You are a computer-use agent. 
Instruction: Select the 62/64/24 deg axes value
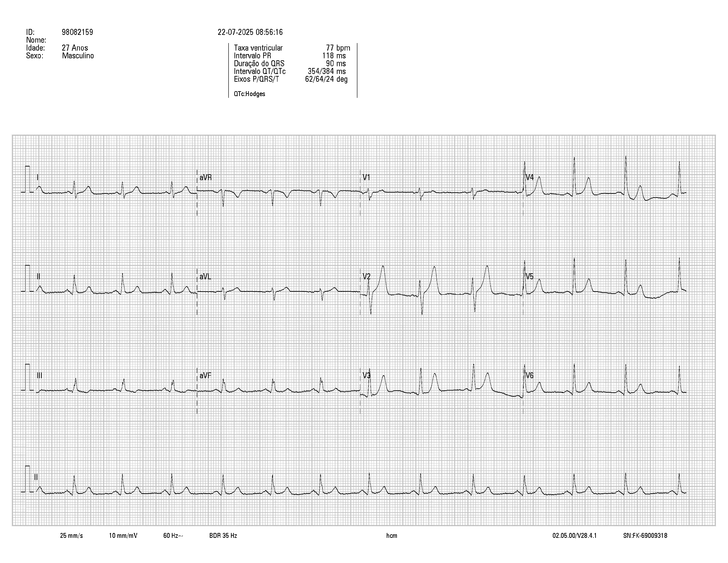click(326, 79)
